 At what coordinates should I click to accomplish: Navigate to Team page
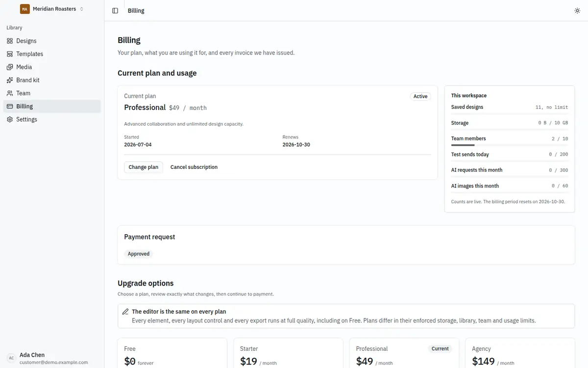tap(52, 93)
